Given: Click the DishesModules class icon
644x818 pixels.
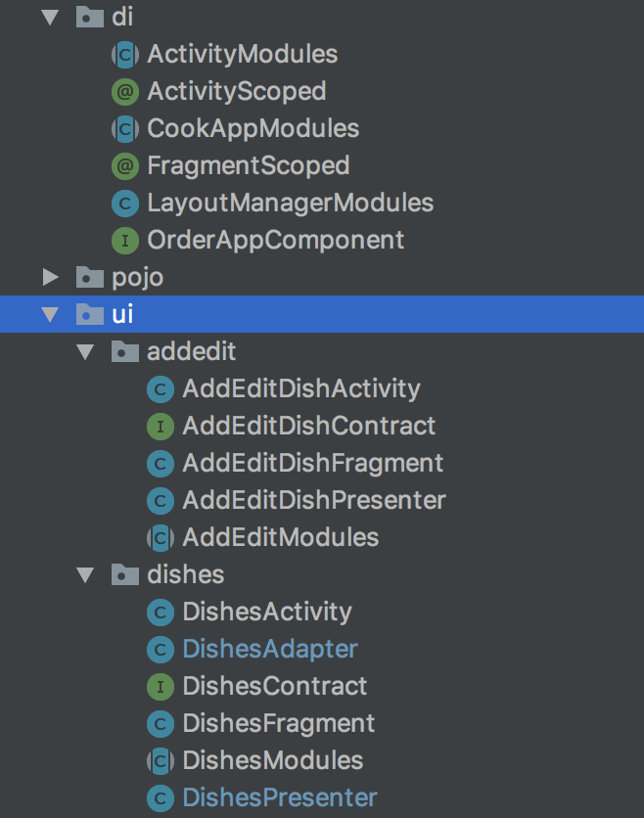Looking at the screenshot, I should (x=160, y=760).
